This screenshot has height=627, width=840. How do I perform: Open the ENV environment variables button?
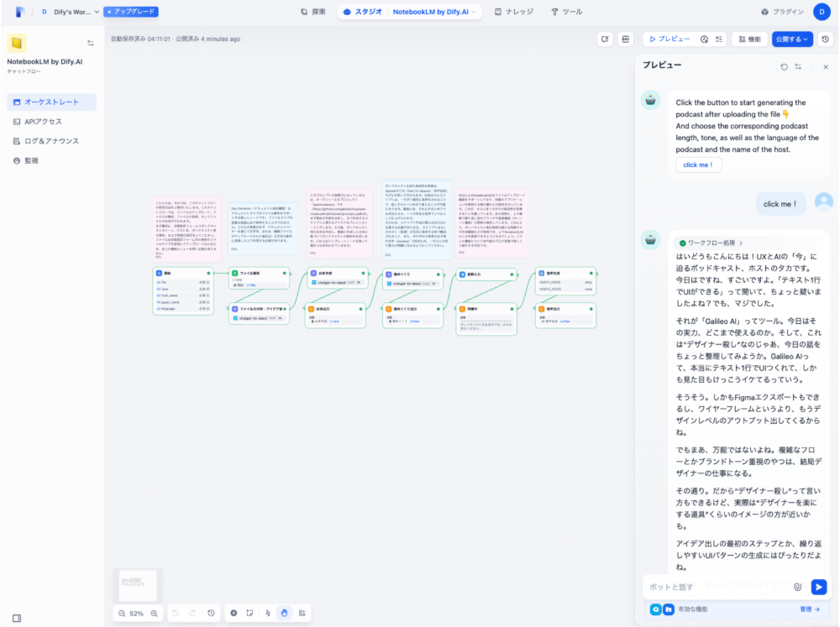click(x=625, y=39)
